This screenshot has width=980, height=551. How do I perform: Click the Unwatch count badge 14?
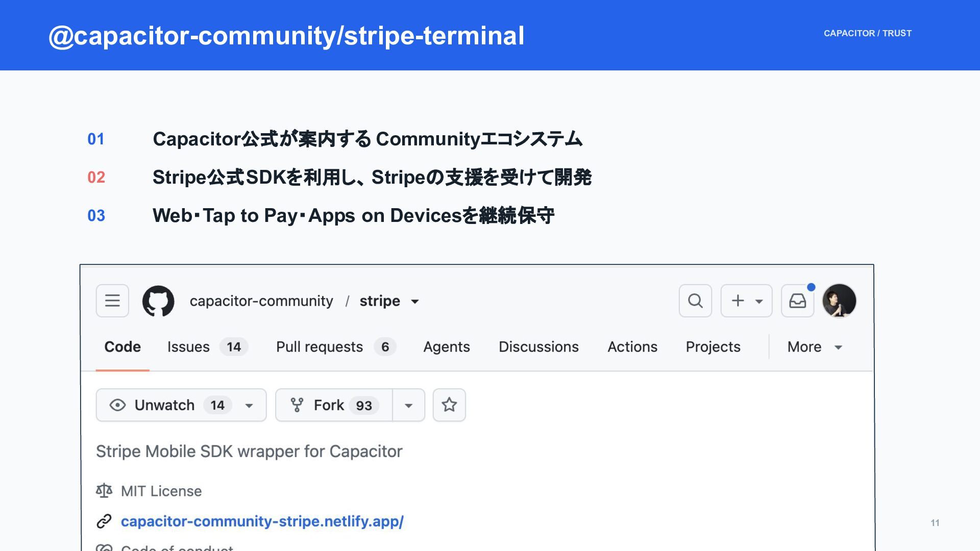(217, 406)
